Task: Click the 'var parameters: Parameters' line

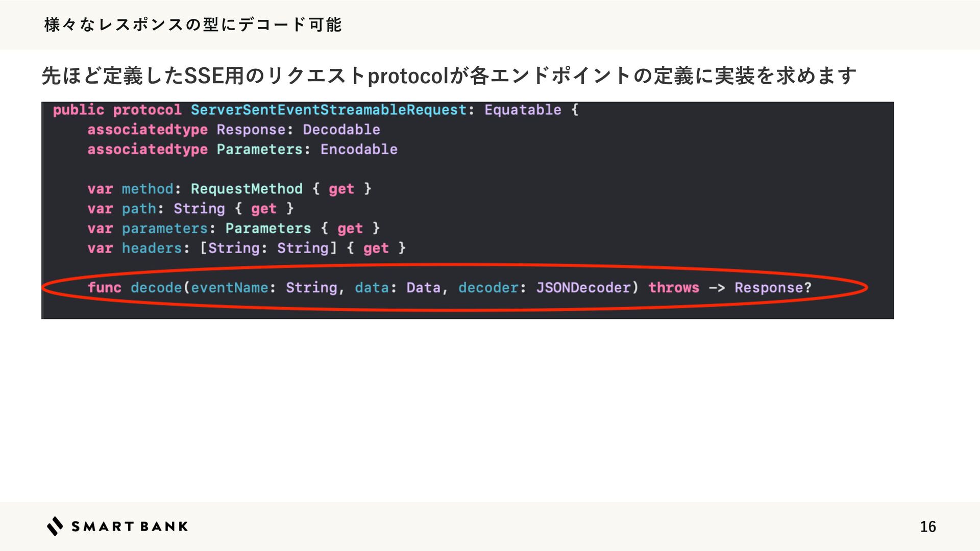Action: 233,229
